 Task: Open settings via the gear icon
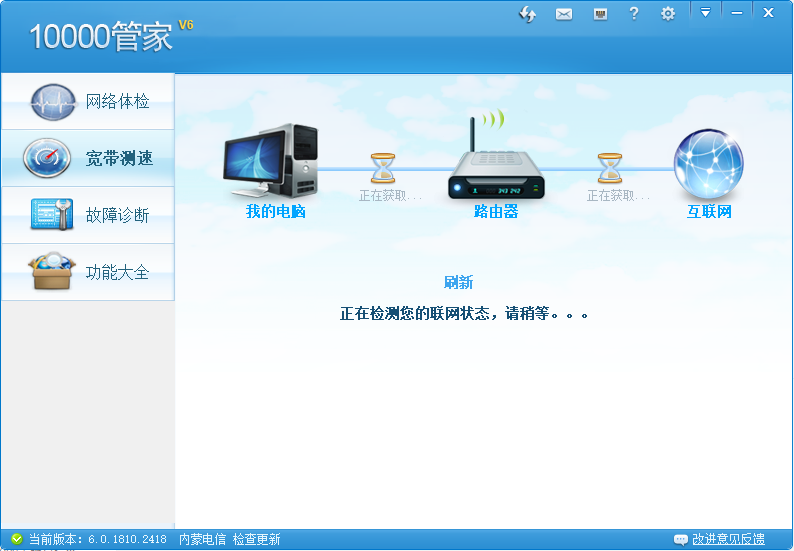(668, 14)
